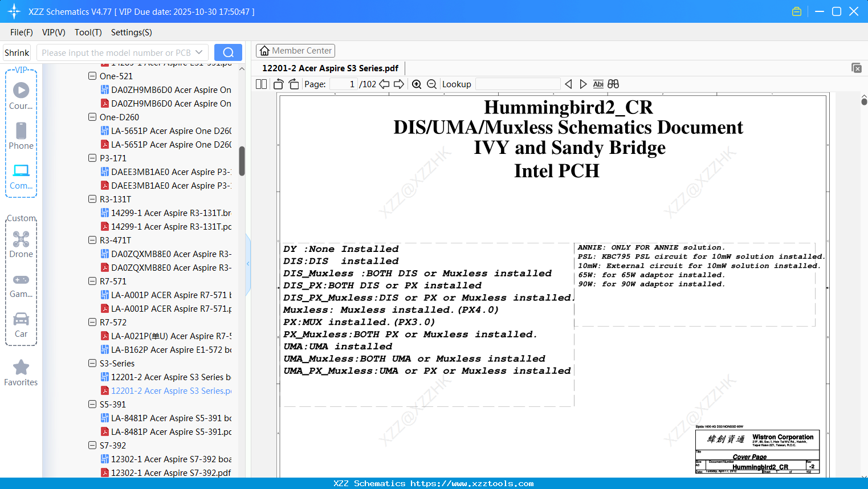Image resolution: width=868 pixels, height=489 pixels.
Task: Open the LA-5651P Acer Aspire One D260 boardview file
Action: 166,131
